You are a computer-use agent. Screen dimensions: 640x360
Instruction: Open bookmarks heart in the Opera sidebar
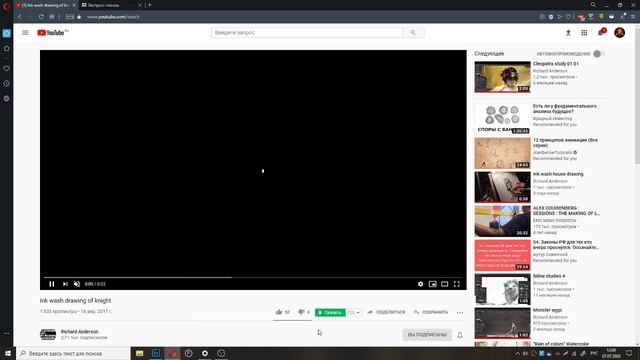click(7, 69)
